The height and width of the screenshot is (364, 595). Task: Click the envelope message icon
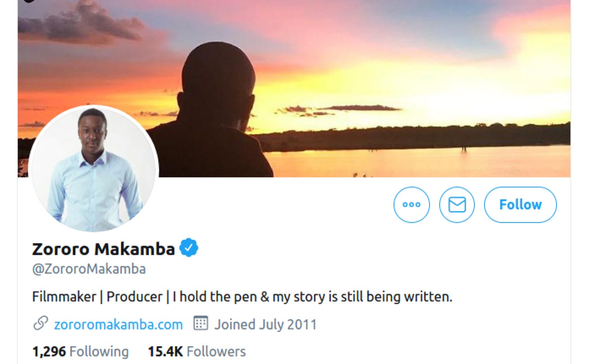(x=457, y=205)
